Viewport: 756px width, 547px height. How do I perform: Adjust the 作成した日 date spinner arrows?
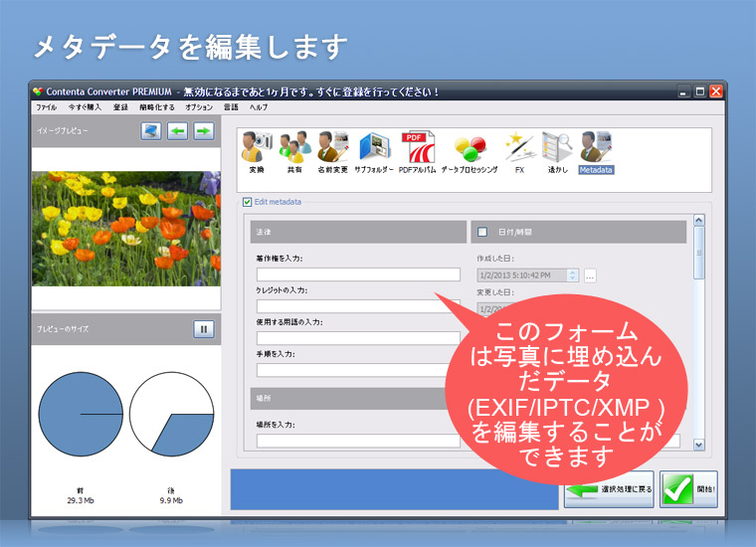572,275
